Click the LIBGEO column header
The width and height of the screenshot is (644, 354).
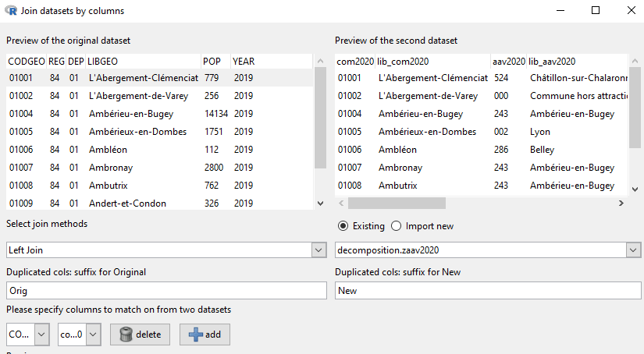pyautogui.click(x=103, y=61)
